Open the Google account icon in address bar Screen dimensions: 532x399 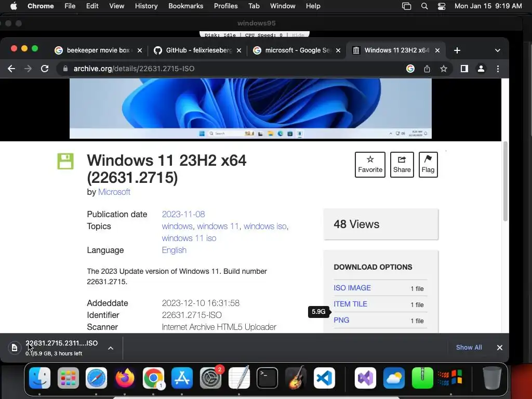point(410,69)
